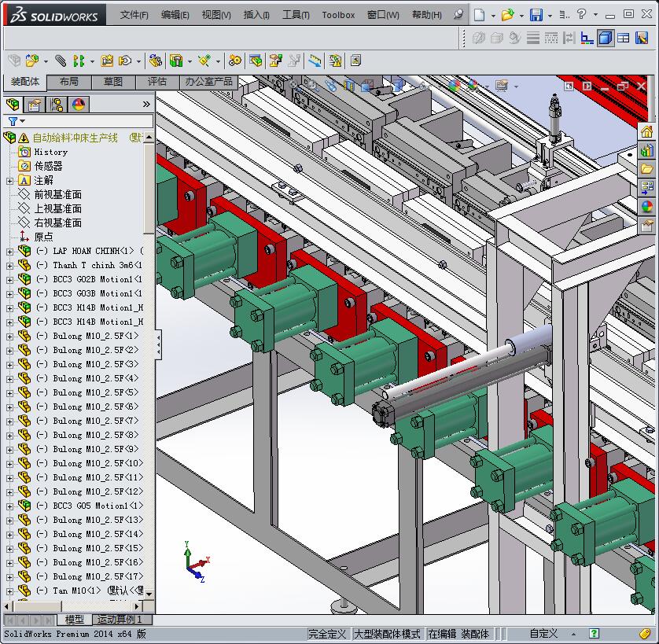This screenshot has height=644, width=659.
Task: Open the Appearances color ball in task pane
Action: tap(647, 207)
